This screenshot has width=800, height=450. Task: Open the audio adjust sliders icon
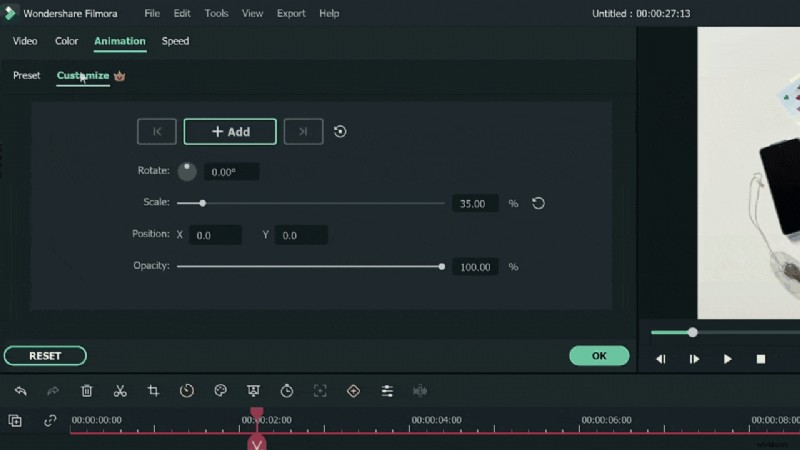(387, 391)
